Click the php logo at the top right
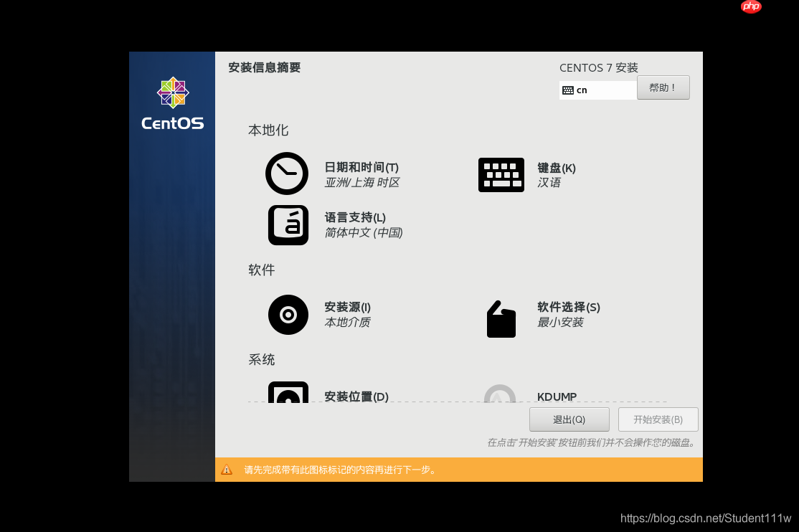 751,6
